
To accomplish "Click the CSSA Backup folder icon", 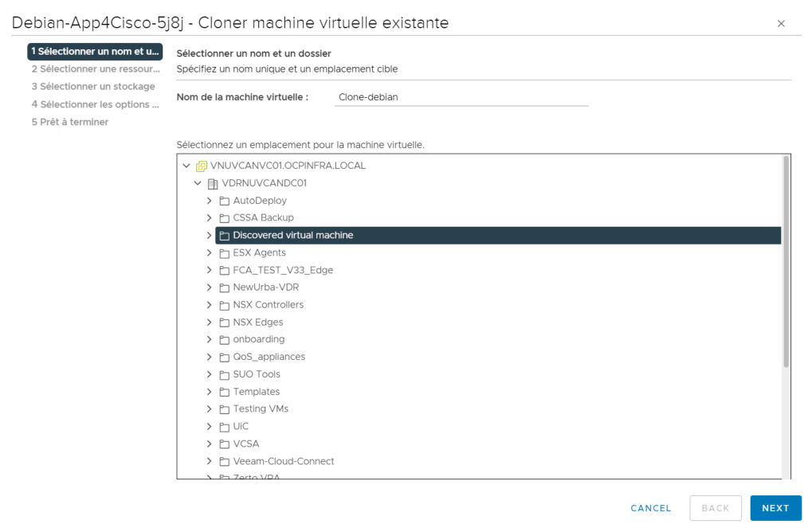I will 224,218.
